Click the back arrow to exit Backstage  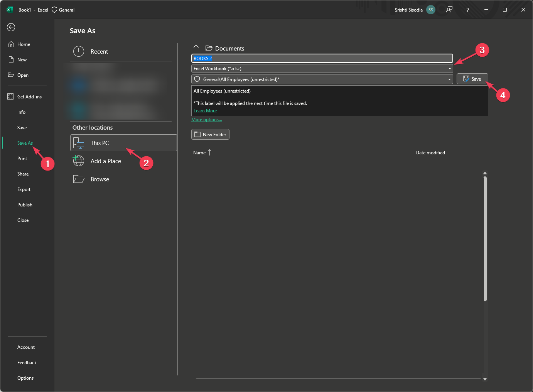click(x=11, y=27)
